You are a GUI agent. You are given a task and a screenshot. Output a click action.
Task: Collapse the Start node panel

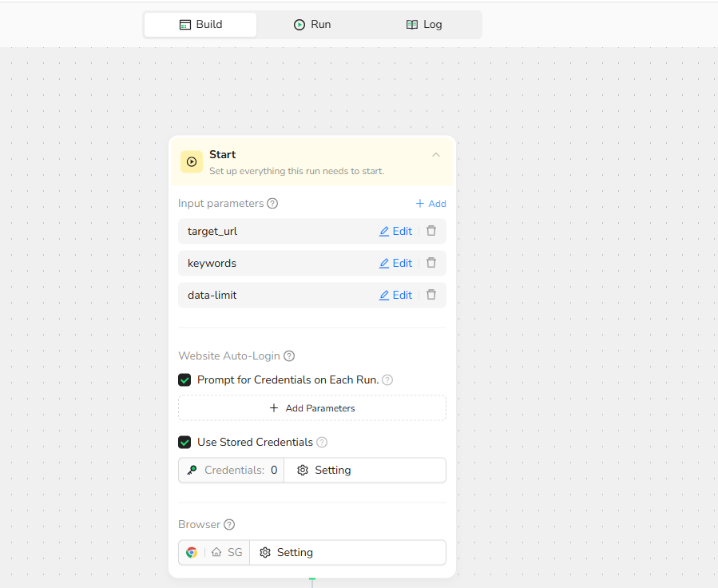tap(436, 155)
